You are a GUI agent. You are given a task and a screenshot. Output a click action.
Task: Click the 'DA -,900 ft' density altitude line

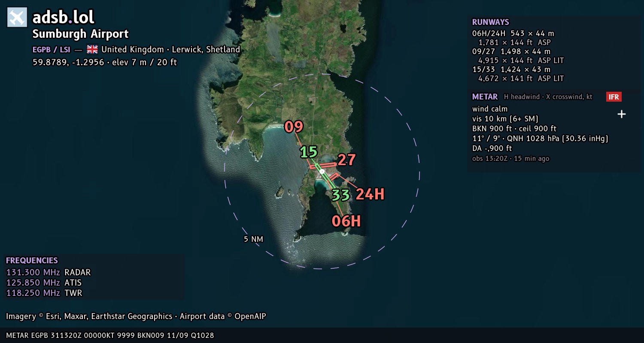tap(492, 148)
